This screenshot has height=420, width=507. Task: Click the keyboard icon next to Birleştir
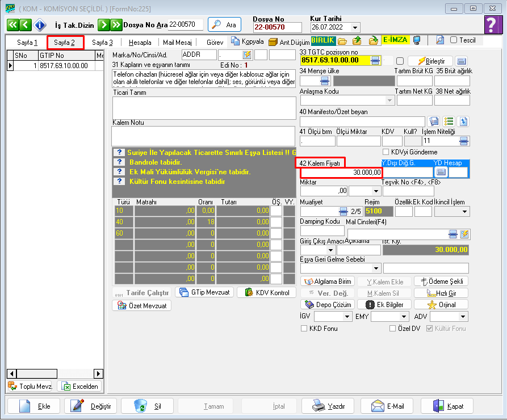point(462,61)
